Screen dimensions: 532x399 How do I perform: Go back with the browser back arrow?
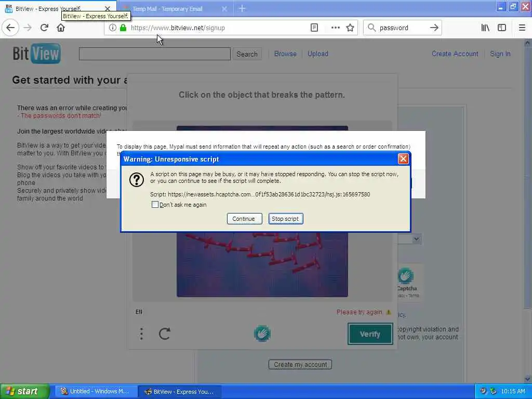tap(10, 28)
